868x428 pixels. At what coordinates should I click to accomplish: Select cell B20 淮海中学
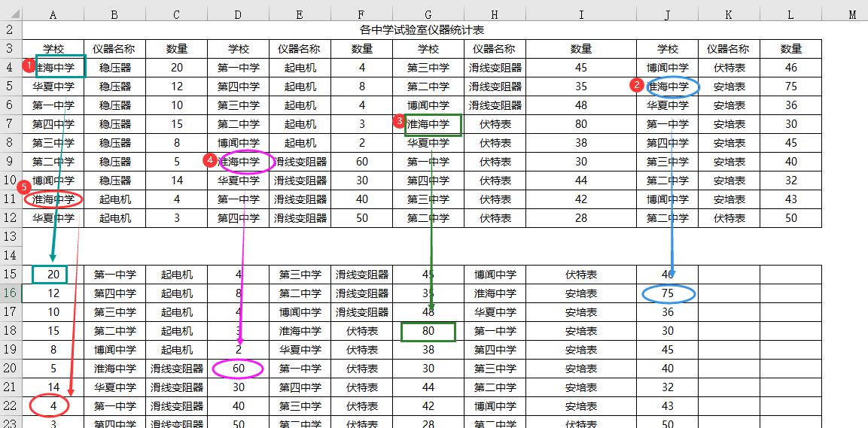point(114,369)
